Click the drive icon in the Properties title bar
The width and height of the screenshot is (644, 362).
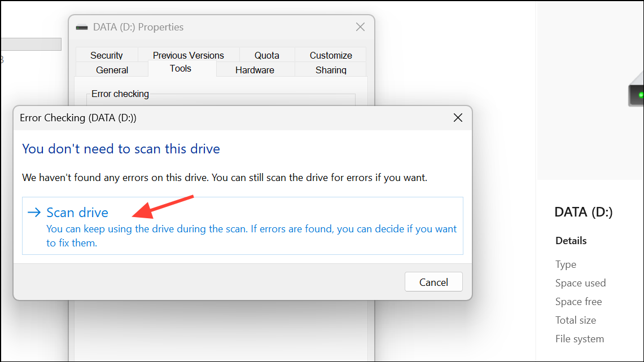tap(82, 27)
